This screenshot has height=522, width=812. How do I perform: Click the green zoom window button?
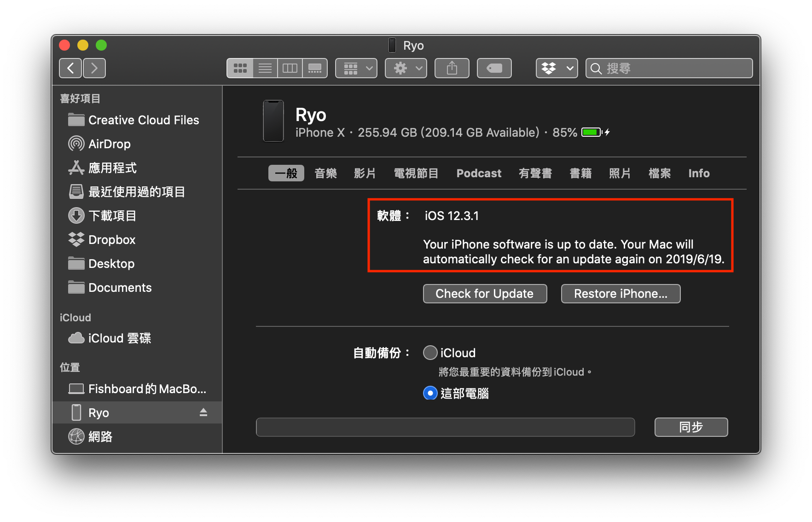101,45
